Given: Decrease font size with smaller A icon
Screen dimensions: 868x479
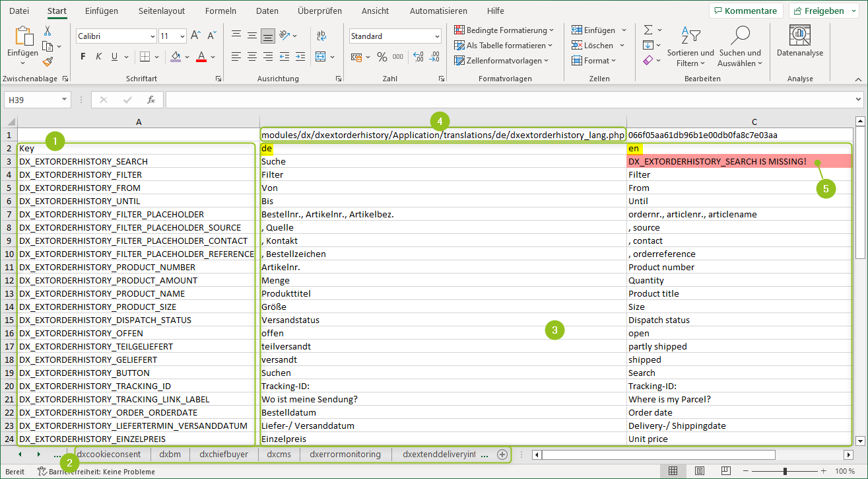Looking at the screenshot, I should click(x=211, y=36).
